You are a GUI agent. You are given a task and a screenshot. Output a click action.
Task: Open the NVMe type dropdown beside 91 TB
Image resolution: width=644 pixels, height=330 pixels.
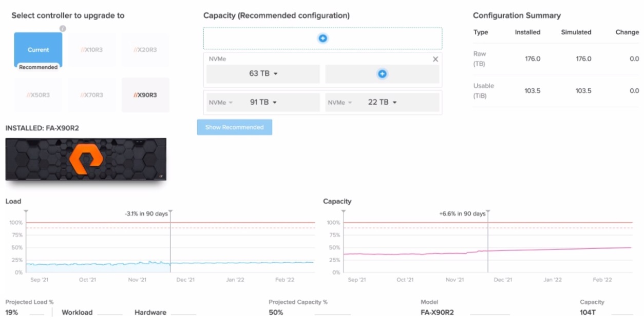pos(221,103)
